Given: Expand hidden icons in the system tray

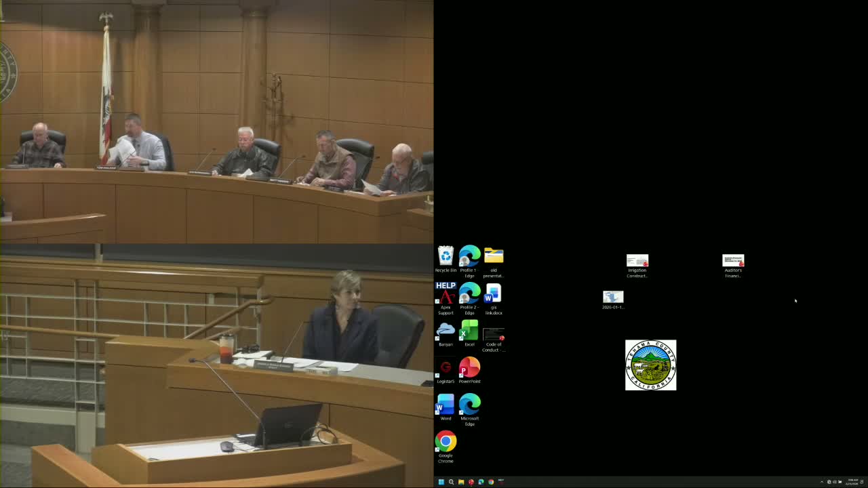Looking at the screenshot, I should point(822,481).
